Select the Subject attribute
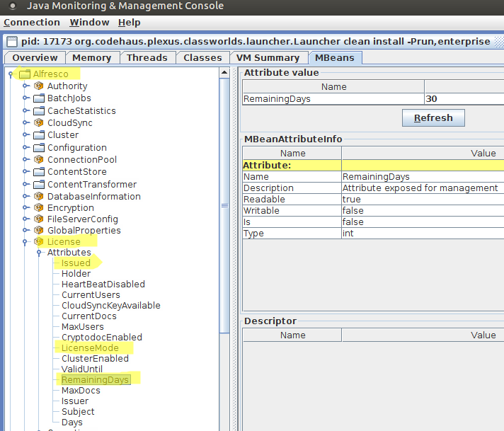This screenshot has width=504, height=431. [x=78, y=411]
